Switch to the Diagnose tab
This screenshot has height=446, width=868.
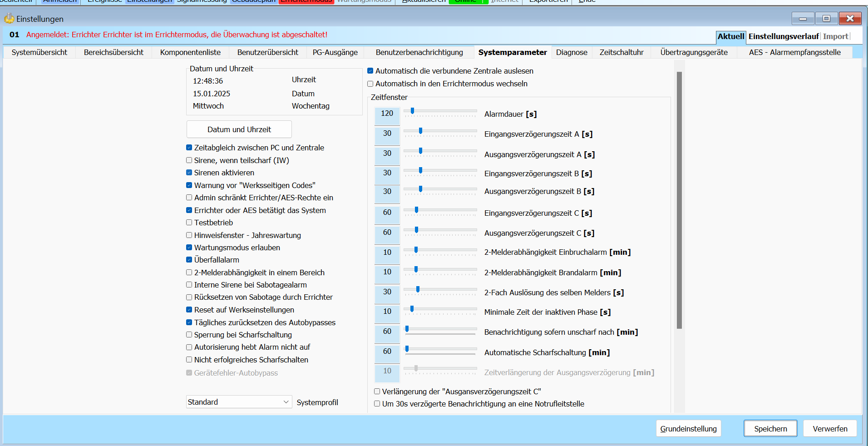coord(572,52)
